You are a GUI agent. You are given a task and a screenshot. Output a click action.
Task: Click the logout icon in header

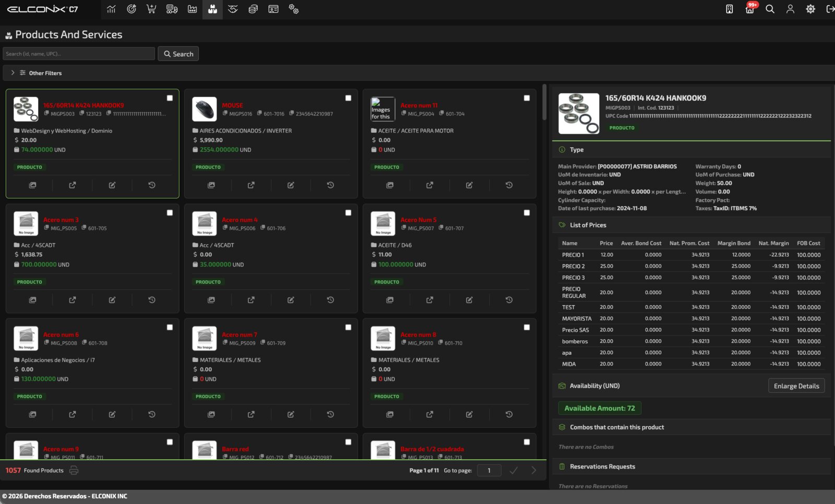click(x=830, y=9)
